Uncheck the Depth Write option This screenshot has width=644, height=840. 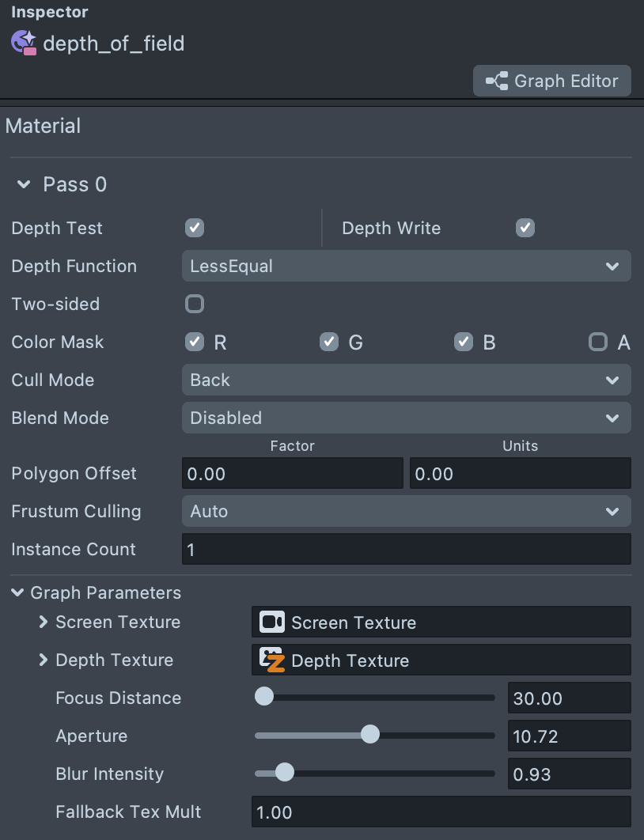point(525,229)
